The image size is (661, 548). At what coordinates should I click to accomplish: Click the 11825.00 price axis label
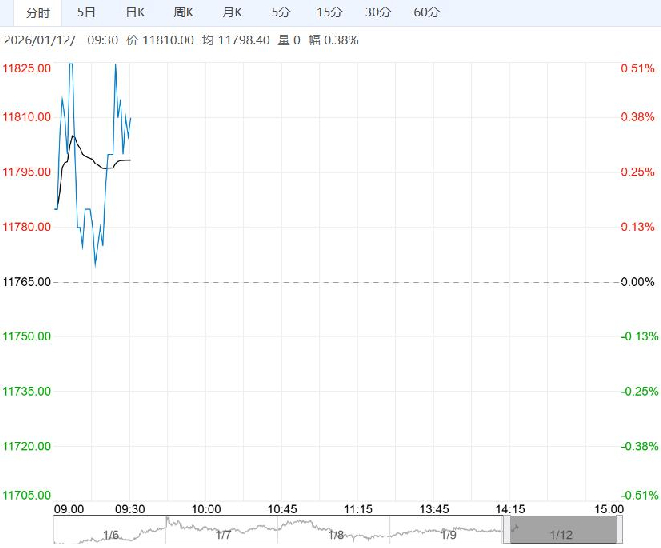28,68
